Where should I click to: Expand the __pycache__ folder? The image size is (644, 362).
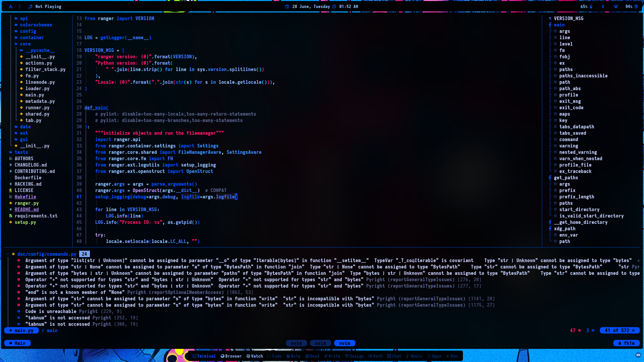click(x=37, y=50)
